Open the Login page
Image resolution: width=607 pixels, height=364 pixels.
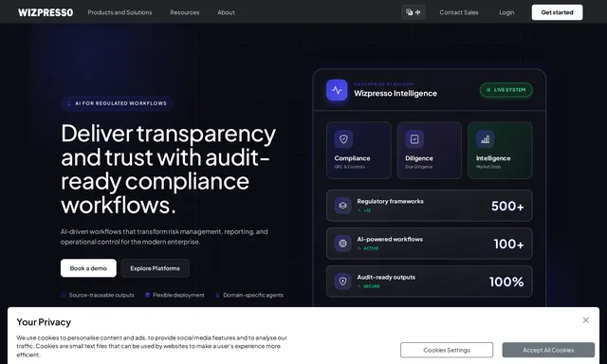pos(506,12)
